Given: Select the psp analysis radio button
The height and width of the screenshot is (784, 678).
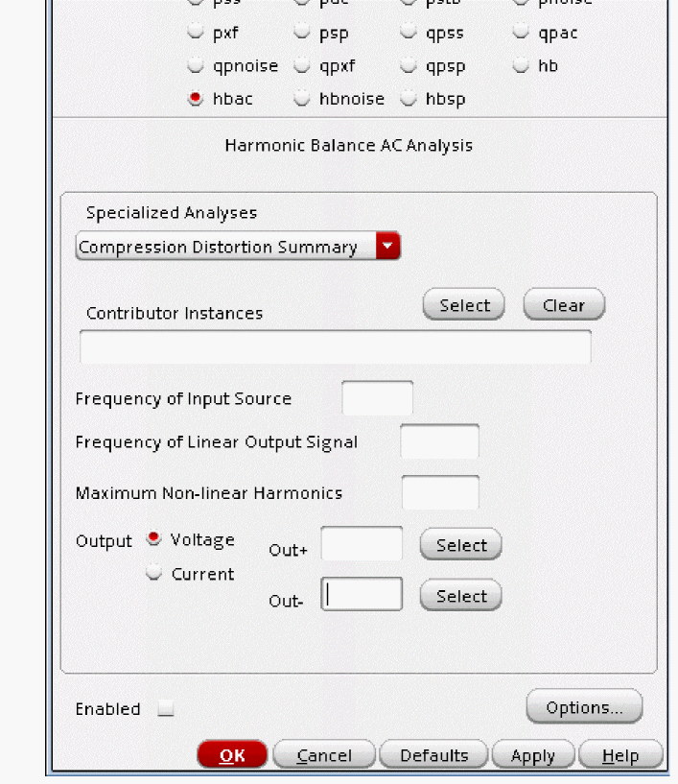Looking at the screenshot, I should 302,32.
